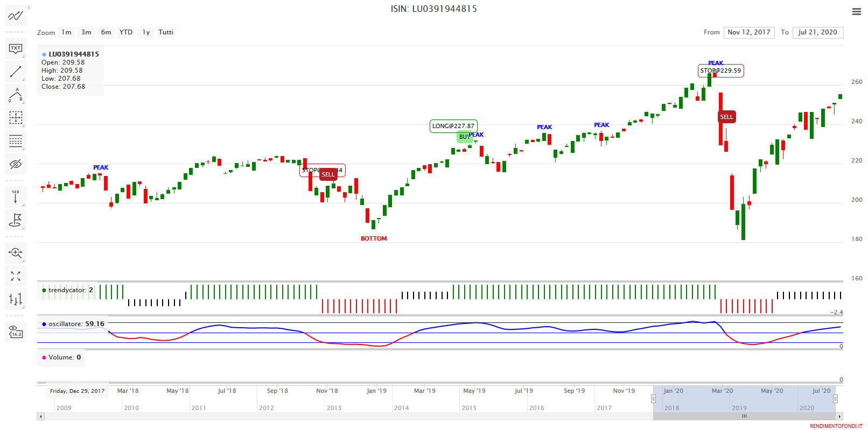Viewport: 868px width, 430px height.
Task: Toggle the trendycator series legend item
Action: (67, 290)
